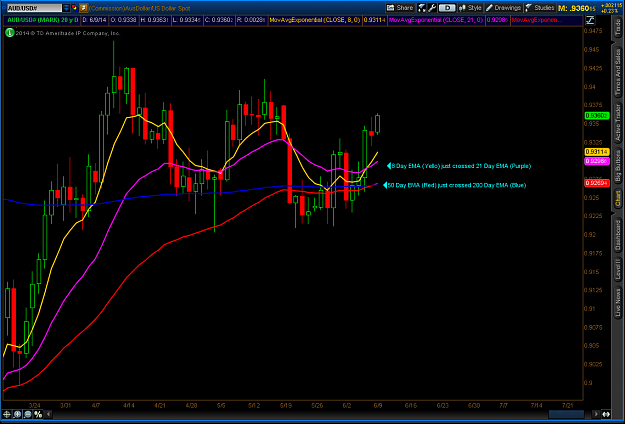The height and width of the screenshot is (424, 625).
Task: Click the M: .9360 mark price readout
Action: (577, 8)
